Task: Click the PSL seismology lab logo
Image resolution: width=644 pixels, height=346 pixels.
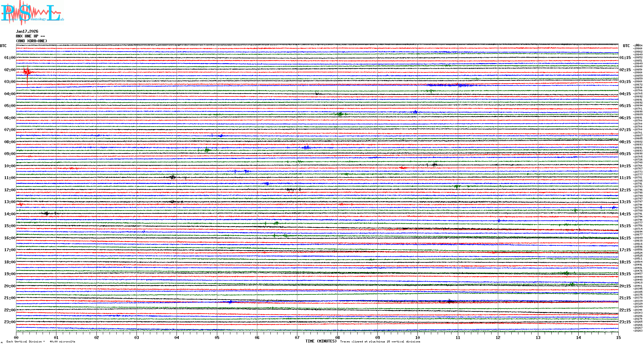Action: click(x=31, y=13)
